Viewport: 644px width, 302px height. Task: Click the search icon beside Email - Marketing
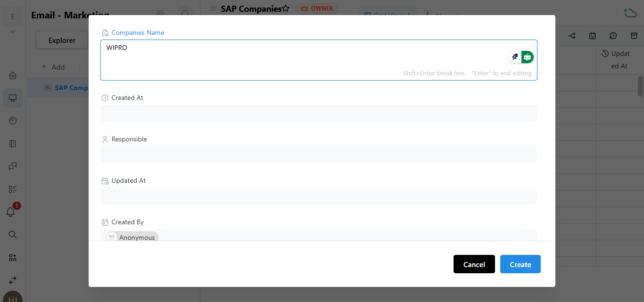185,15
